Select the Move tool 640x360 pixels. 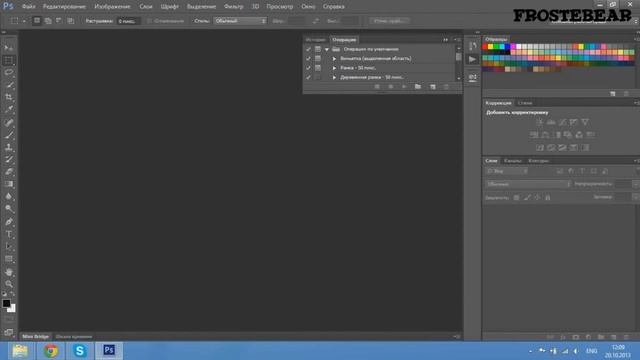pos(9,48)
